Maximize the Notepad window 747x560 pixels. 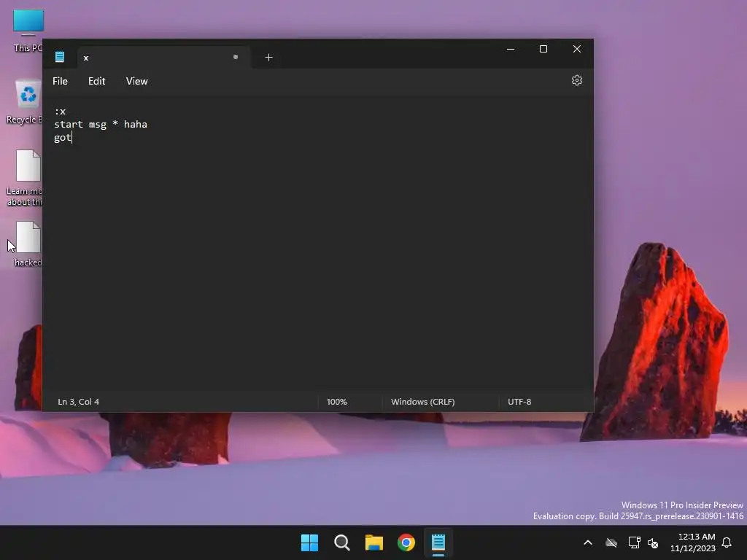pyautogui.click(x=543, y=49)
